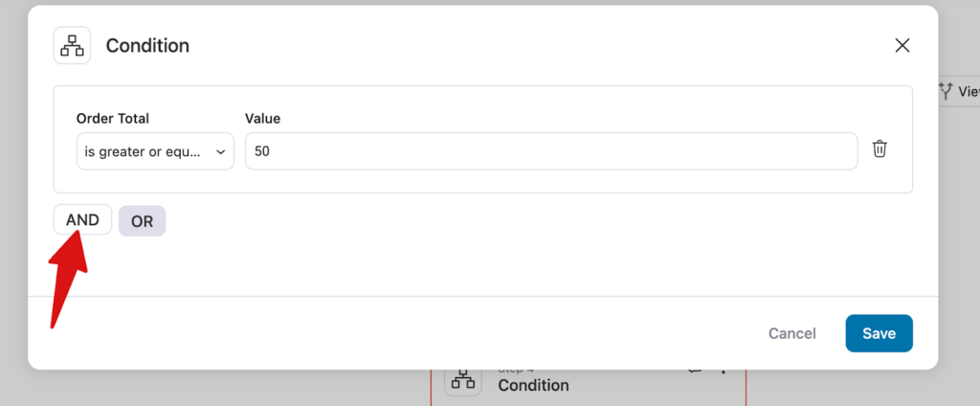Expand the chevron on the Order Total select
The image size is (980, 406).
[x=220, y=151]
